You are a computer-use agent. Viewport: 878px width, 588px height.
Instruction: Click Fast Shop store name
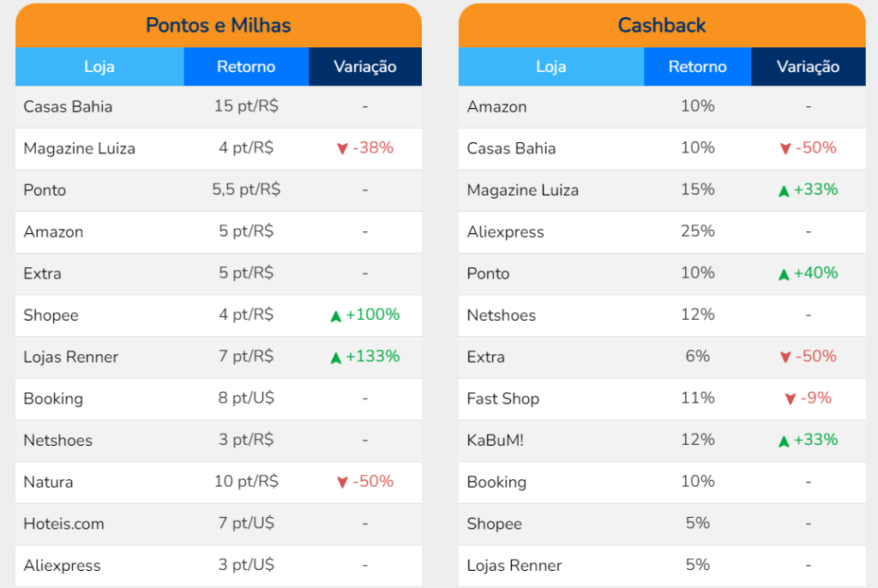(x=502, y=399)
